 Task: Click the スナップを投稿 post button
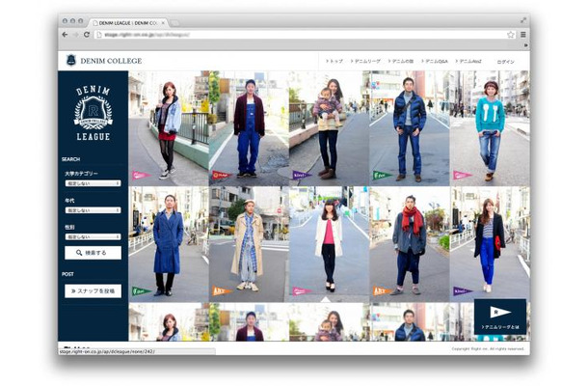(x=93, y=291)
